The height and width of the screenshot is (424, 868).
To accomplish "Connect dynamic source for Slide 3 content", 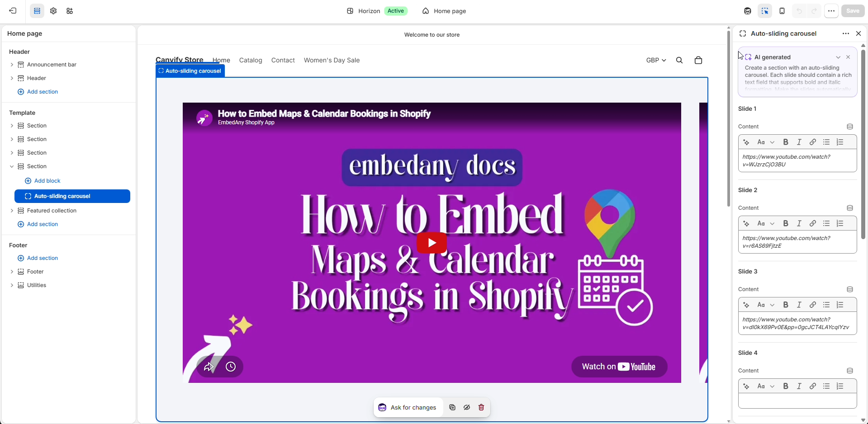I will (x=850, y=289).
